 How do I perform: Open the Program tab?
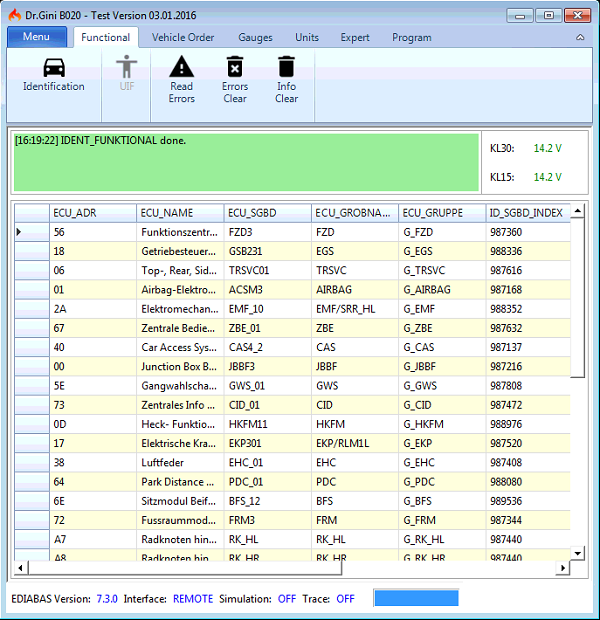pos(412,38)
